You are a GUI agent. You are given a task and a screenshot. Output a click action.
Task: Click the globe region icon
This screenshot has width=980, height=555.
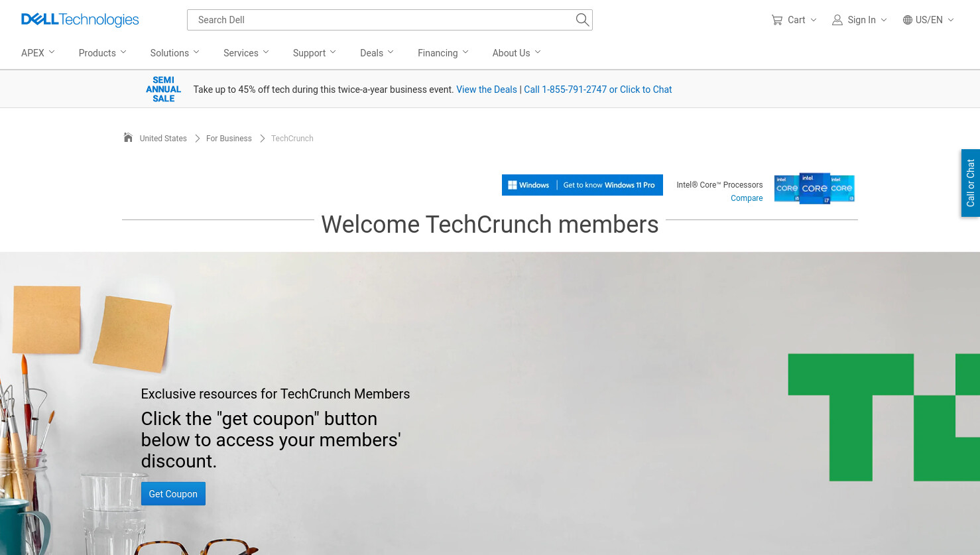click(908, 20)
